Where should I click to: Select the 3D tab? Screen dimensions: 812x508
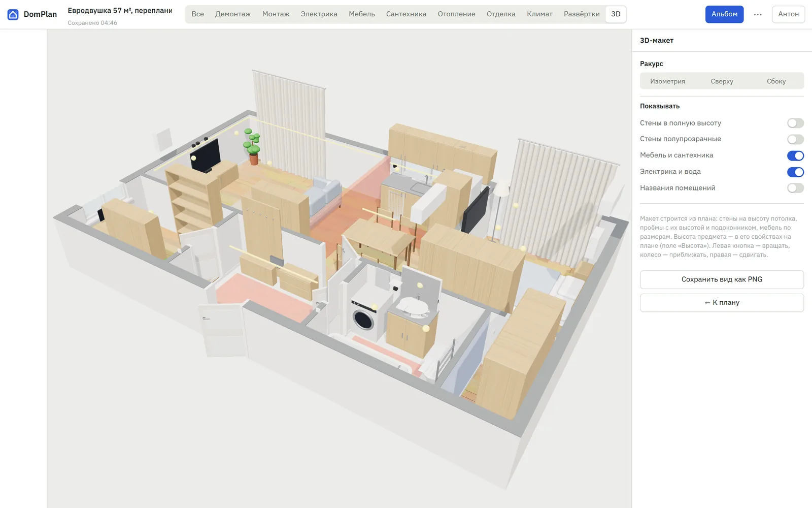click(616, 14)
